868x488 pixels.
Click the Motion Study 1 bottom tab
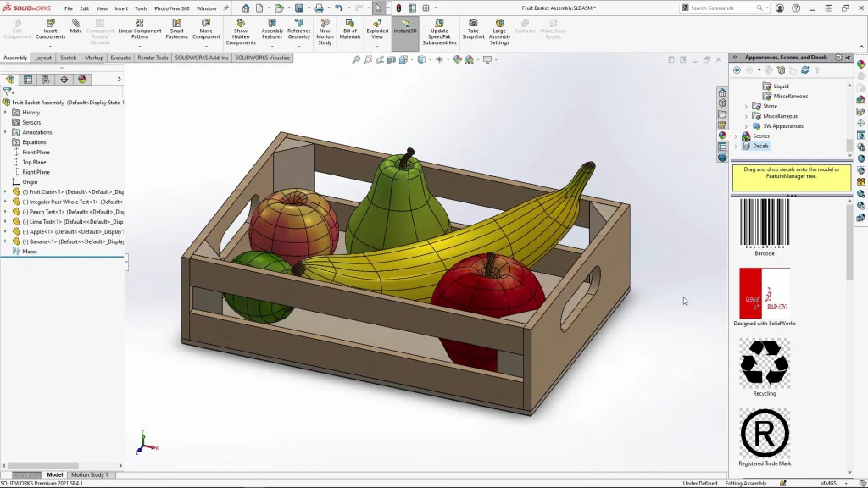click(x=89, y=474)
